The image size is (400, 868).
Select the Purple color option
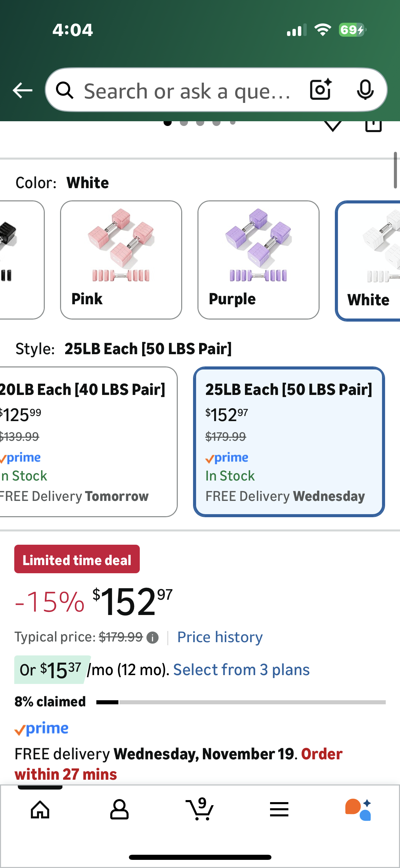pos(258,260)
